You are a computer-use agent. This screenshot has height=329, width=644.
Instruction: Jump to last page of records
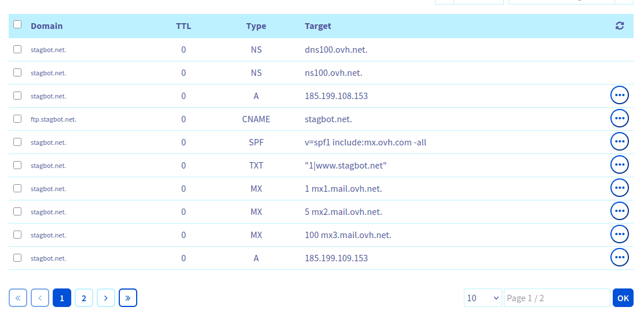coord(128,298)
